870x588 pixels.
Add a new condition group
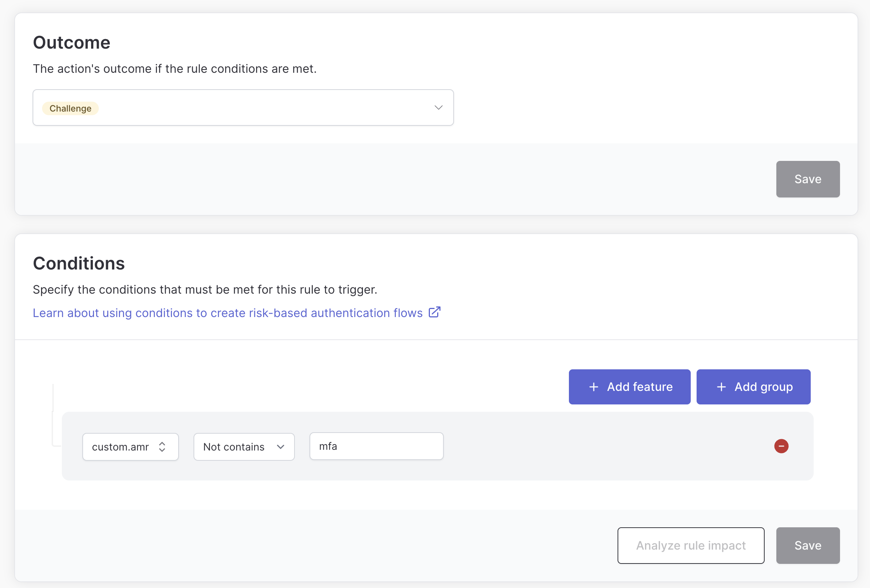pos(753,387)
